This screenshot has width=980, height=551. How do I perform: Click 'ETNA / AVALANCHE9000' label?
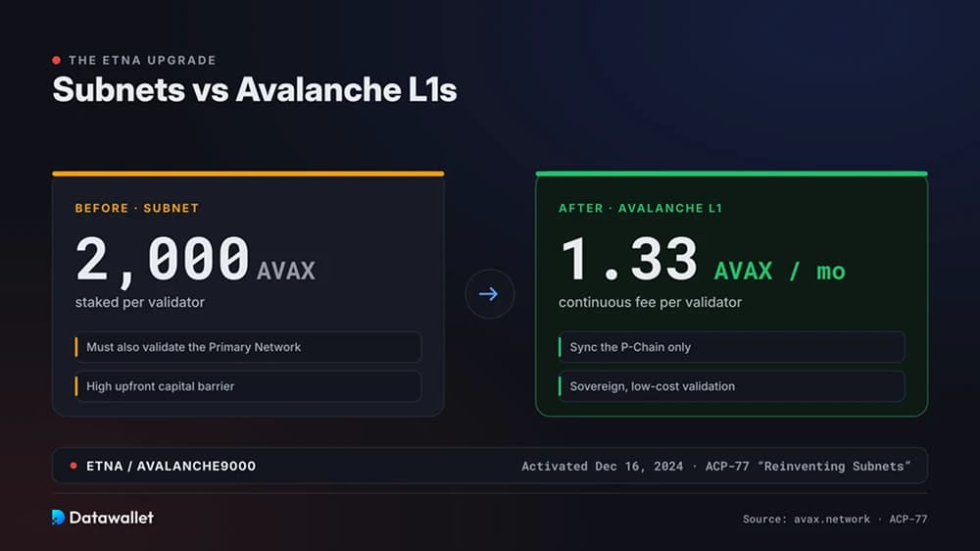click(171, 466)
